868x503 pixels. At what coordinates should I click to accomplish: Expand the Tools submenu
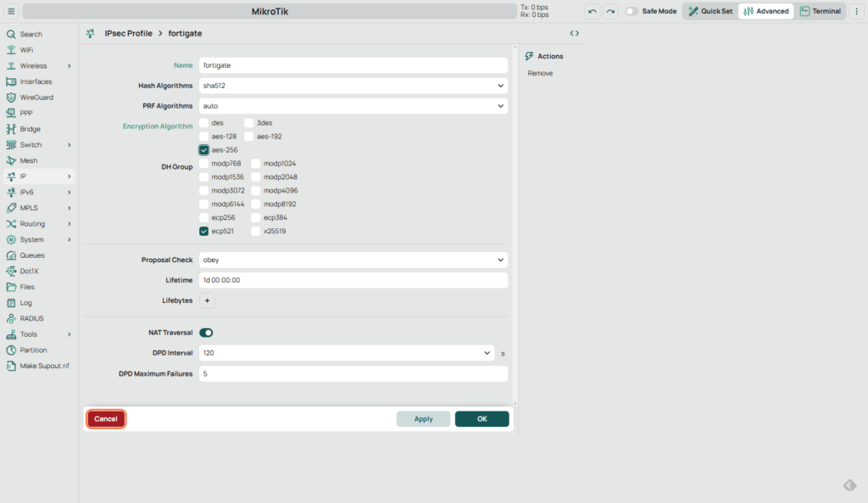[x=70, y=334]
